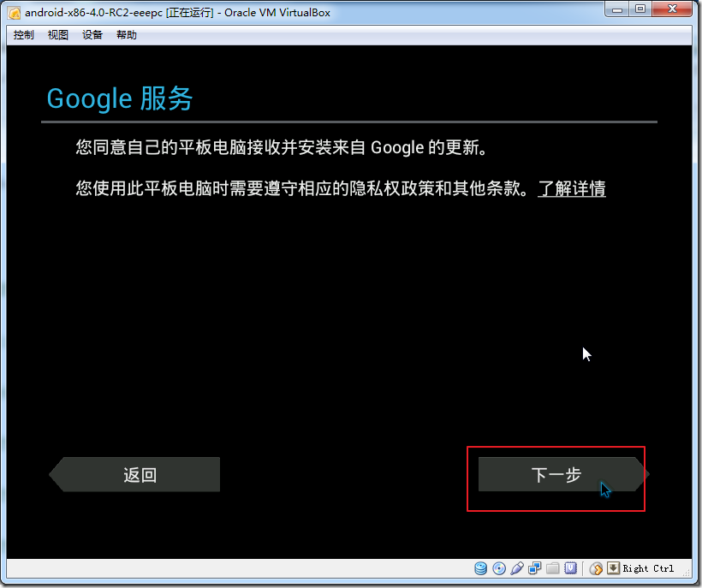
Task: Click the VirtualBox window title icon
Action: pyautogui.click(x=15, y=13)
